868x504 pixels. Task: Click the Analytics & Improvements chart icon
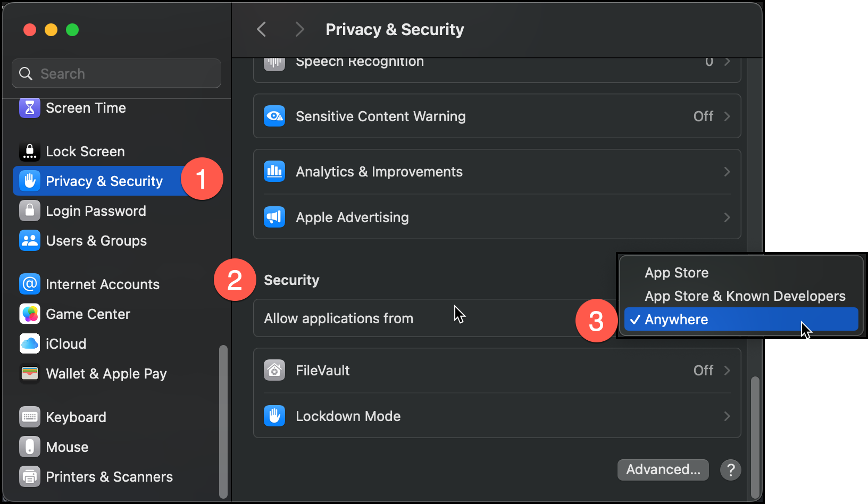point(274,172)
